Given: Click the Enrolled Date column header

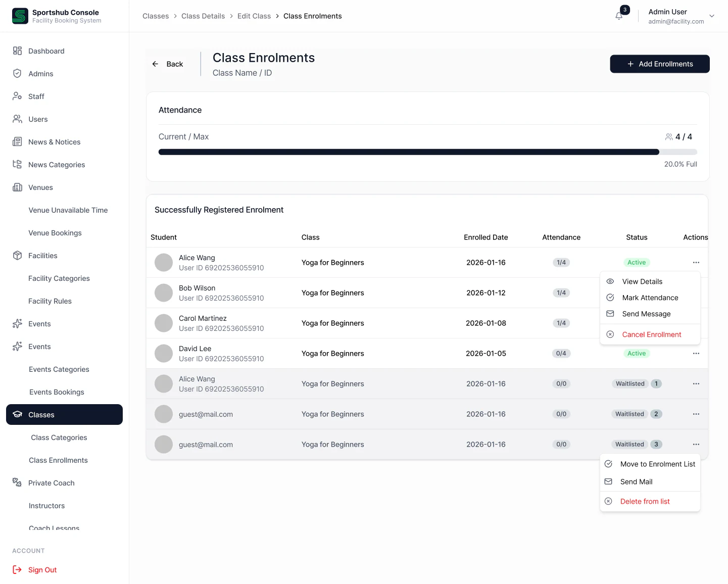Looking at the screenshot, I should tap(486, 237).
